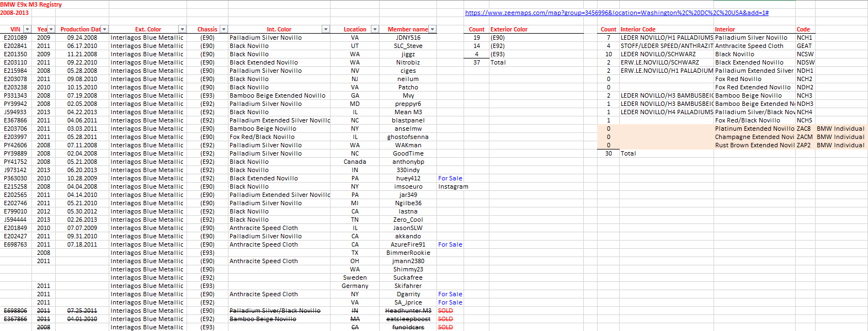Open the Year column filter dropdown
868x331 pixels.
coord(51,29)
